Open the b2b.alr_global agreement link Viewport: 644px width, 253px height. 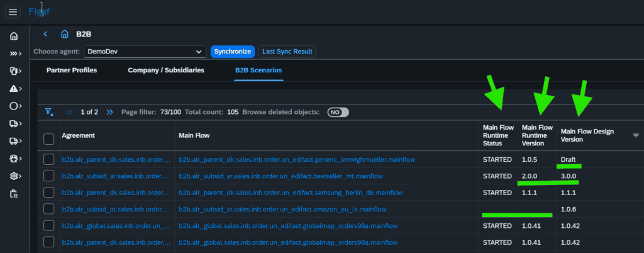pyautogui.click(x=116, y=226)
